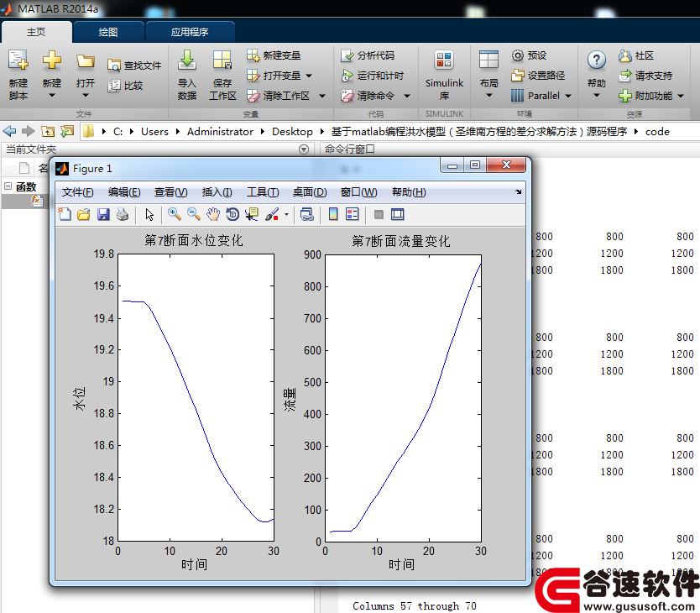Expand the Parallel dropdown
Viewport: 700px width, 613px height.
point(568,96)
